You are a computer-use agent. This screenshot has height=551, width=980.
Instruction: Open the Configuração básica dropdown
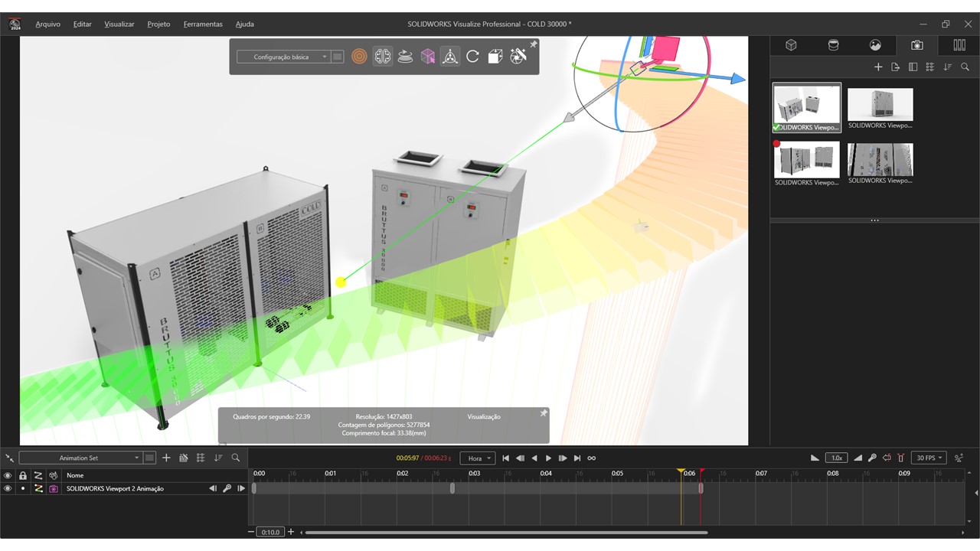pos(283,57)
